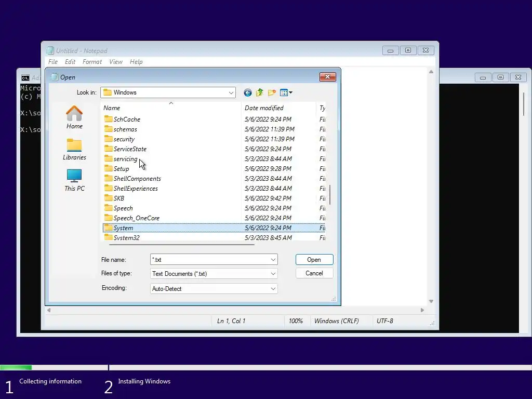Click Windows (CRLF) in status bar
This screenshot has width=532, height=399.
pyautogui.click(x=336, y=321)
